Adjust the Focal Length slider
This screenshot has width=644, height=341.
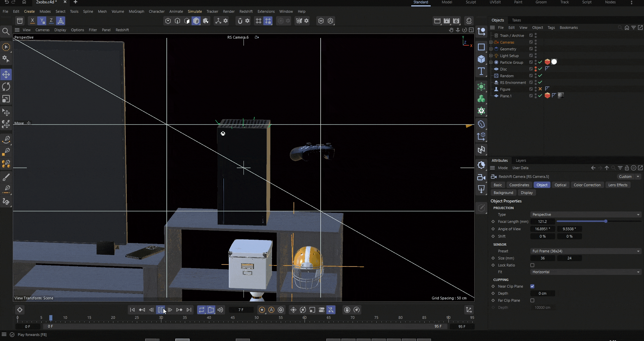[x=605, y=222]
